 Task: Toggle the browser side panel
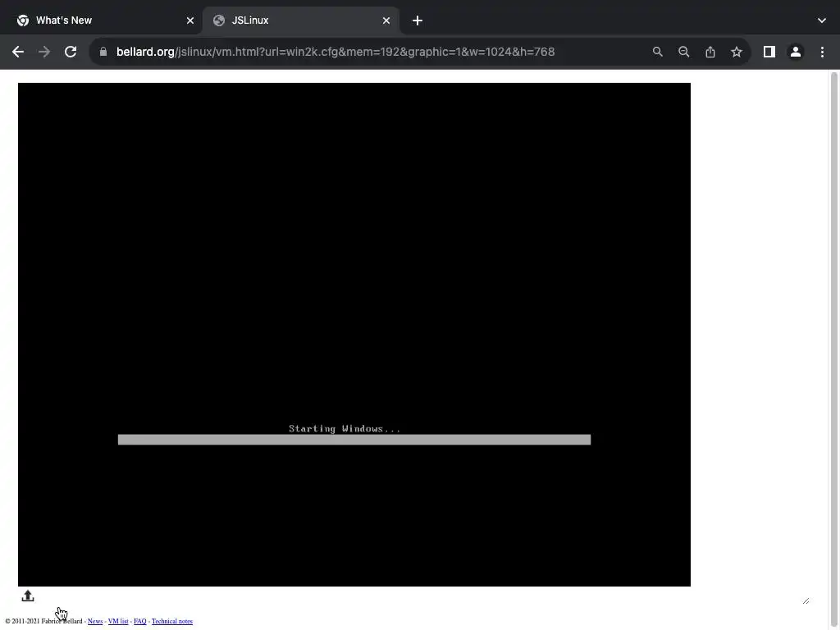[769, 52]
